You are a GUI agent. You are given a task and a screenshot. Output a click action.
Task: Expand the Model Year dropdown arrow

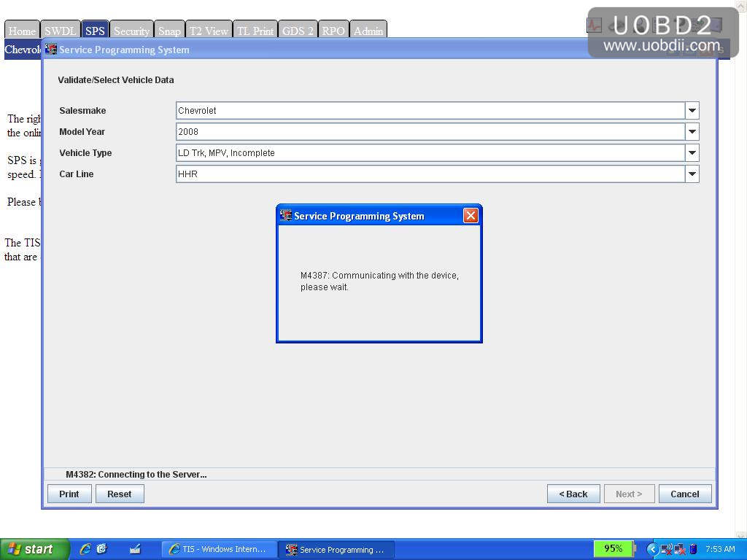pyautogui.click(x=692, y=132)
